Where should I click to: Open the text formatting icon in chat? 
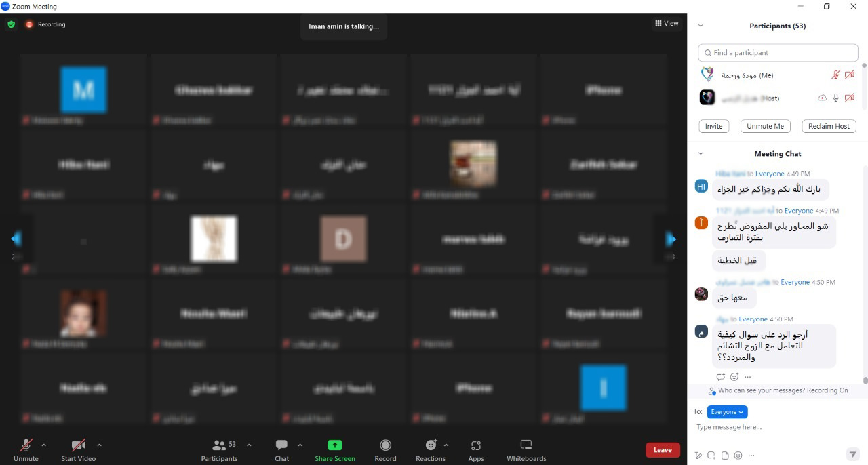tap(698, 455)
